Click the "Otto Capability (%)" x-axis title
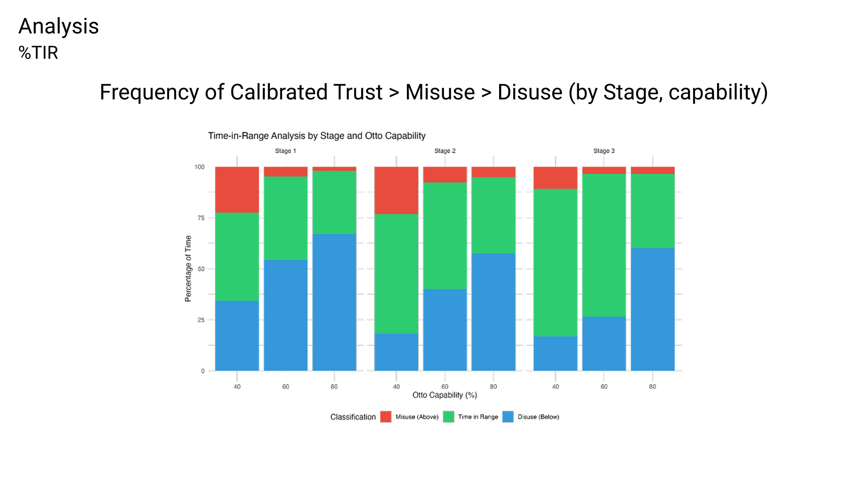Image resolution: width=868 pixels, height=488 pixels. 444,395
